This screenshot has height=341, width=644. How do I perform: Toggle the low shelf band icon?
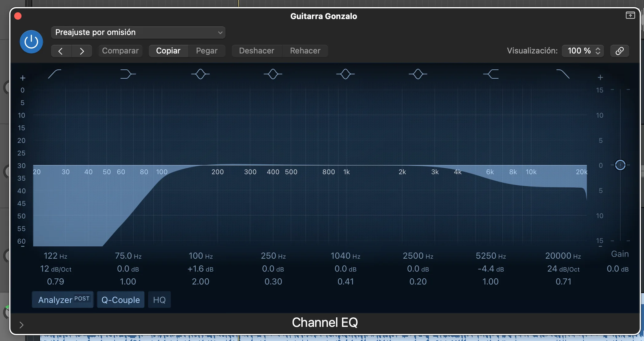click(128, 74)
